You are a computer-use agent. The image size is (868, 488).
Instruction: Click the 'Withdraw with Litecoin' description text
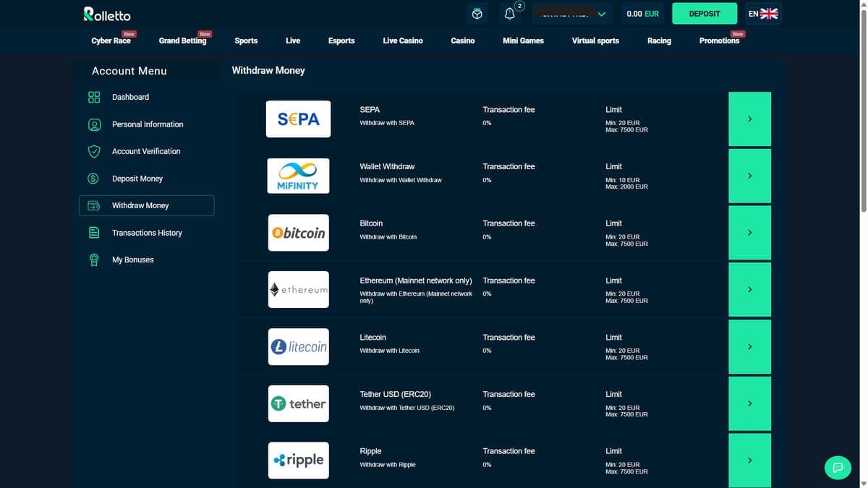point(389,351)
